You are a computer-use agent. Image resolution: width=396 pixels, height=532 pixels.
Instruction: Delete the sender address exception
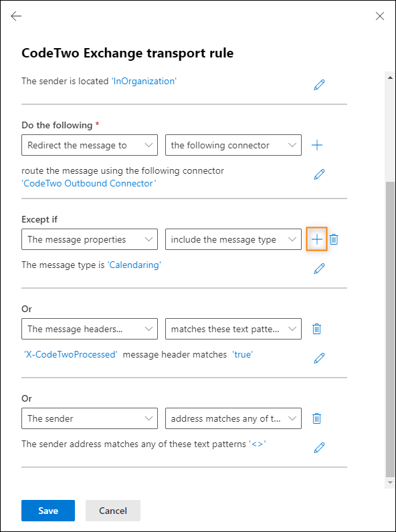[x=316, y=418]
